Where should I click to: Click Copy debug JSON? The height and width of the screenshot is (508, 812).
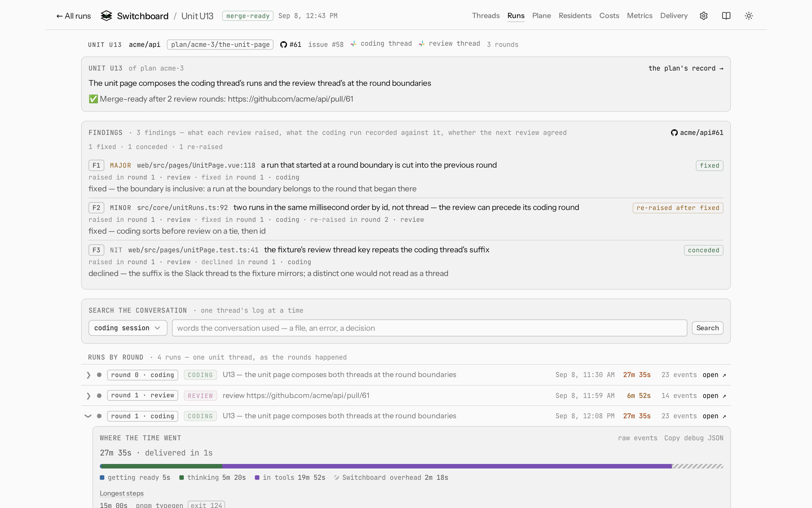click(694, 438)
